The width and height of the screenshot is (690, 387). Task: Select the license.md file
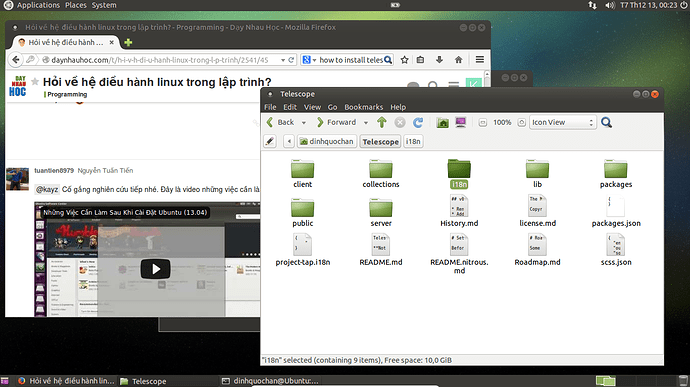click(537, 211)
